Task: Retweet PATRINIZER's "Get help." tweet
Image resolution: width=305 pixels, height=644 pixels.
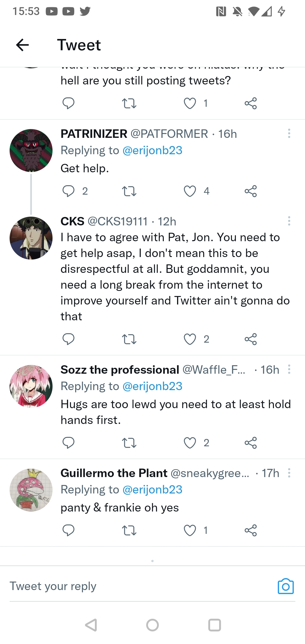Action: pyautogui.click(x=129, y=191)
